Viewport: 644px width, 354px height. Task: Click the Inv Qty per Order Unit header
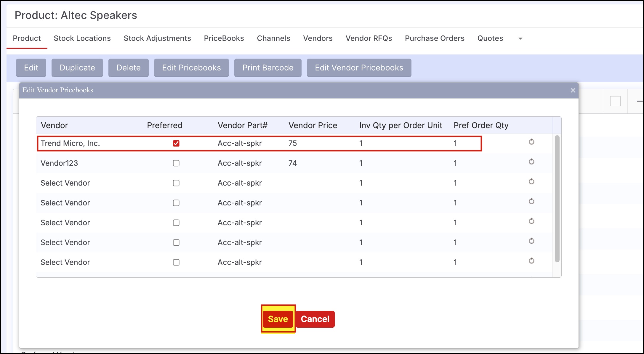click(401, 125)
